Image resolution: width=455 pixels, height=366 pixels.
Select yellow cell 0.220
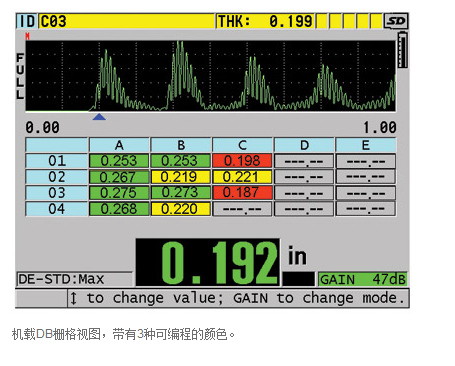pos(181,209)
